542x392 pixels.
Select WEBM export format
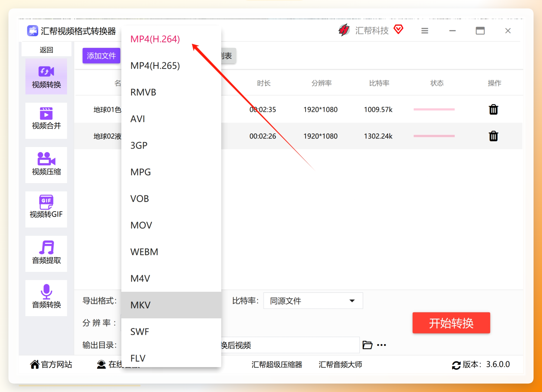click(x=171, y=252)
